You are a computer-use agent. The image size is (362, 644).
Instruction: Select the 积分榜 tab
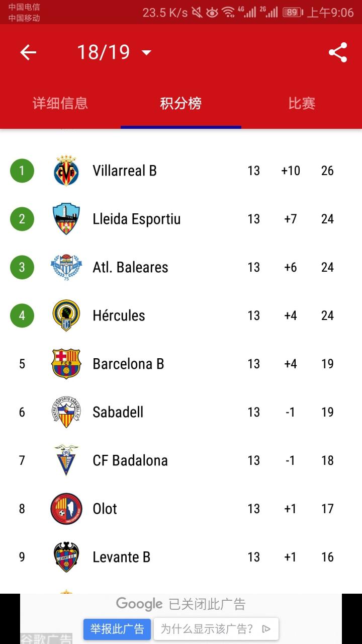(181, 104)
